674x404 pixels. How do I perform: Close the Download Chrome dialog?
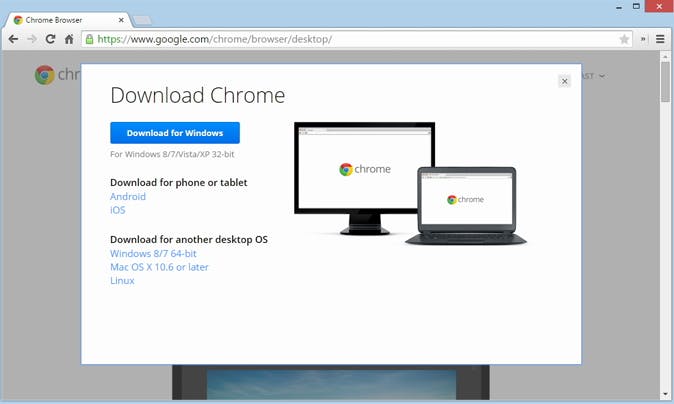click(x=564, y=81)
